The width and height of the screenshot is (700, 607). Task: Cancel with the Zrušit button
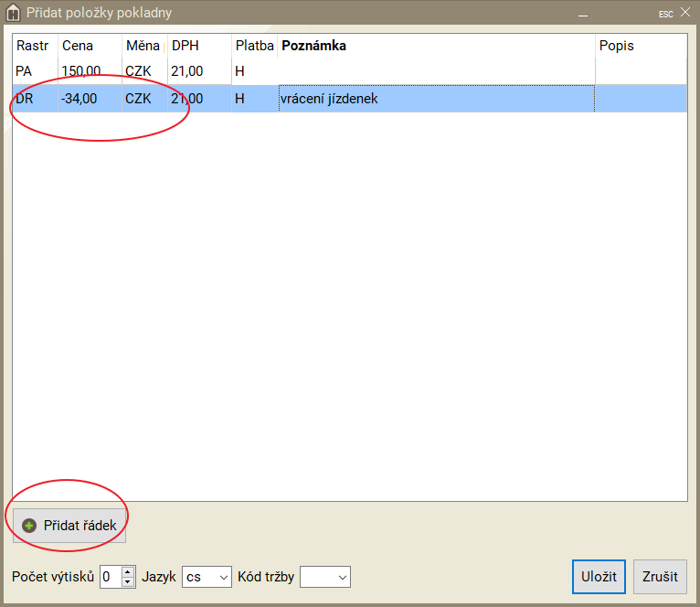[x=660, y=577]
